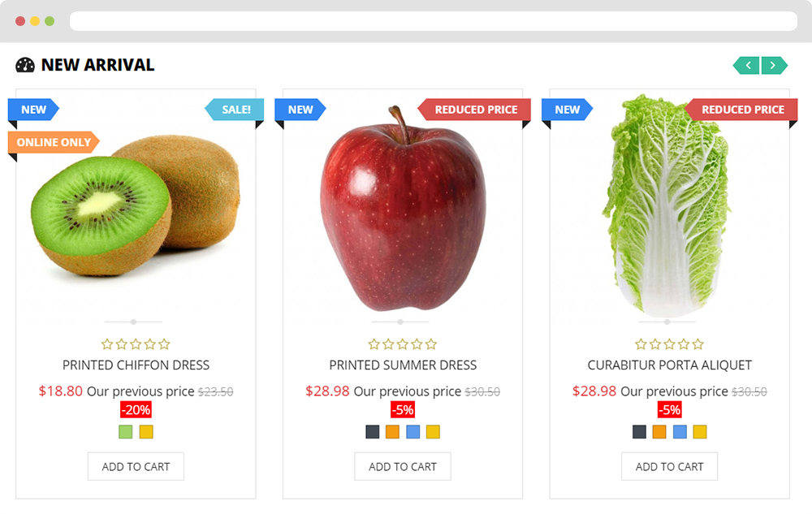This screenshot has height=514, width=812.
Task: Open the Curabitur Porta Aliquet product link
Action: click(x=670, y=365)
